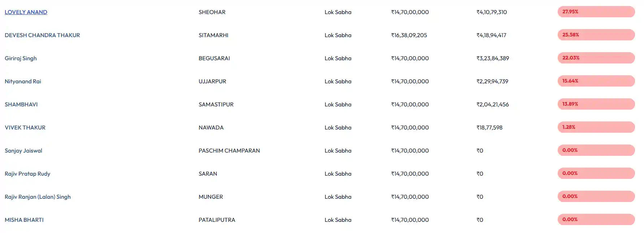
Task: Select the PASCHIM CHAMPARAN constituency cell
Action: (x=229, y=151)
